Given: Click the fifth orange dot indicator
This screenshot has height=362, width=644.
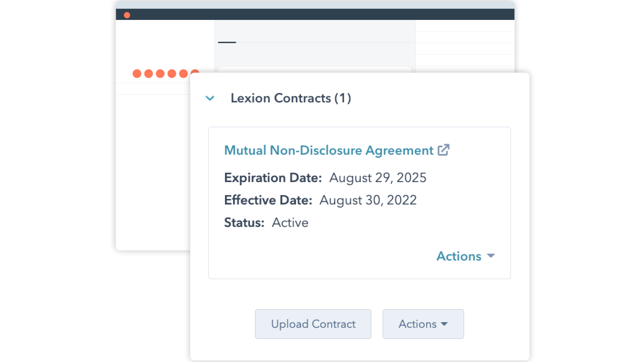Looking at the screenshot, I should coord(183,74).
